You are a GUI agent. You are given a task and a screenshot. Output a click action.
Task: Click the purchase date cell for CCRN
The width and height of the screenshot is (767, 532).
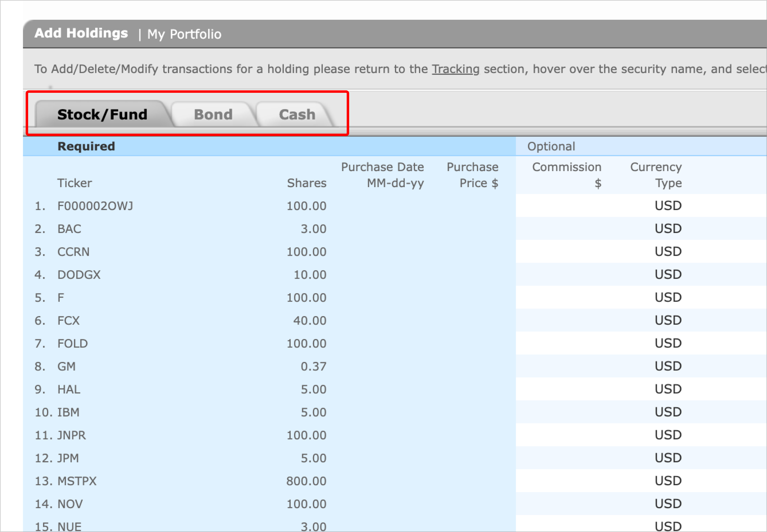380,252
